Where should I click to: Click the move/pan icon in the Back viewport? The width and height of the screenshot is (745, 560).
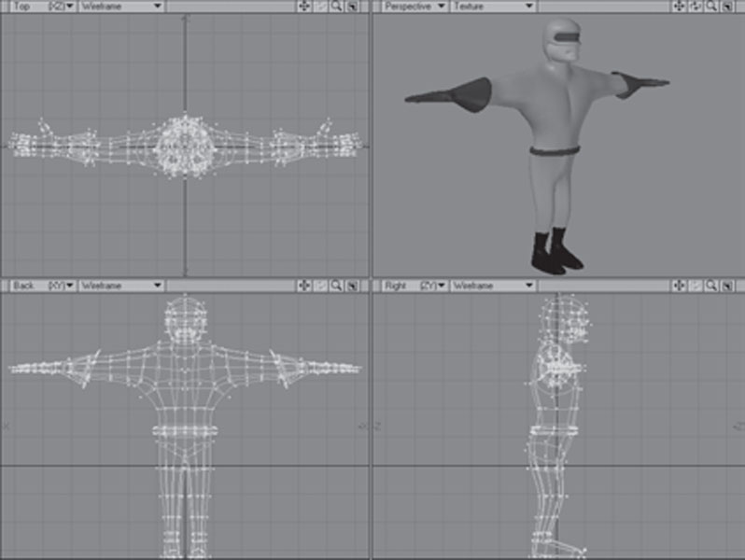click(304, 286)
